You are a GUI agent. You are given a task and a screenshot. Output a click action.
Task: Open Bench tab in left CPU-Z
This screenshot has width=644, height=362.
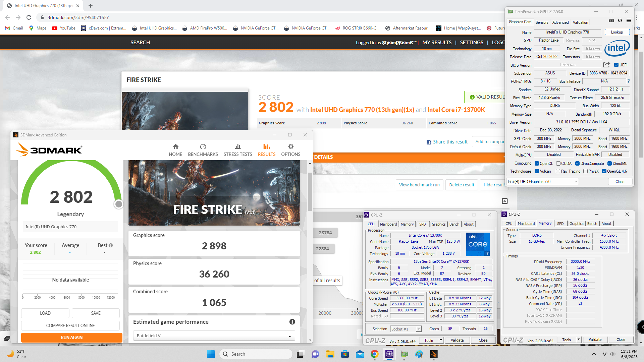click(454, 224)
